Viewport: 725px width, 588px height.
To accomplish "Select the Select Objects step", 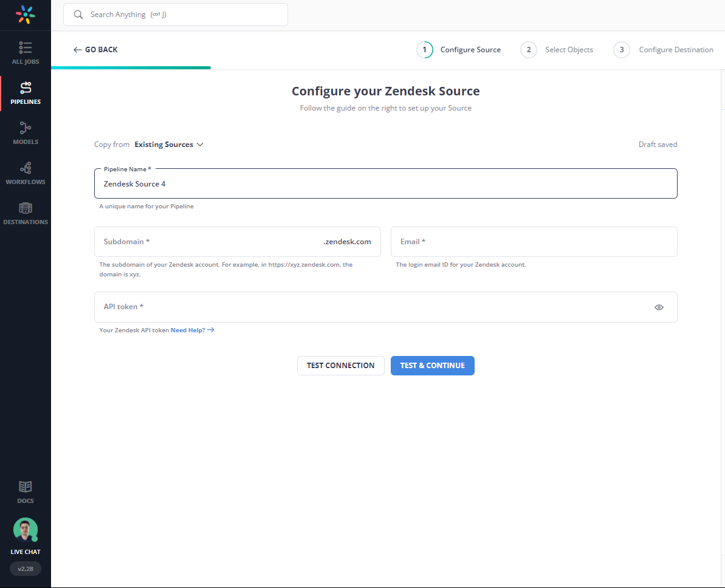I will (x=557, y=50).
